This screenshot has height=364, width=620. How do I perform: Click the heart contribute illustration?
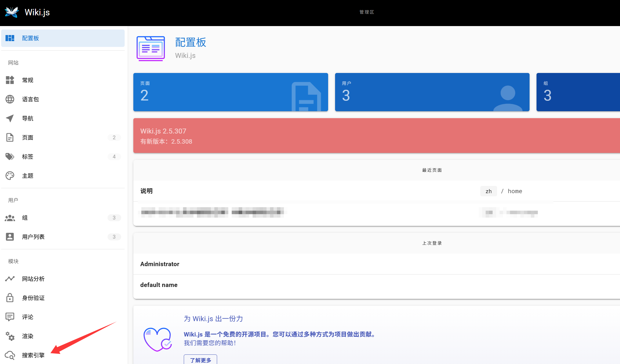point(158,339)
